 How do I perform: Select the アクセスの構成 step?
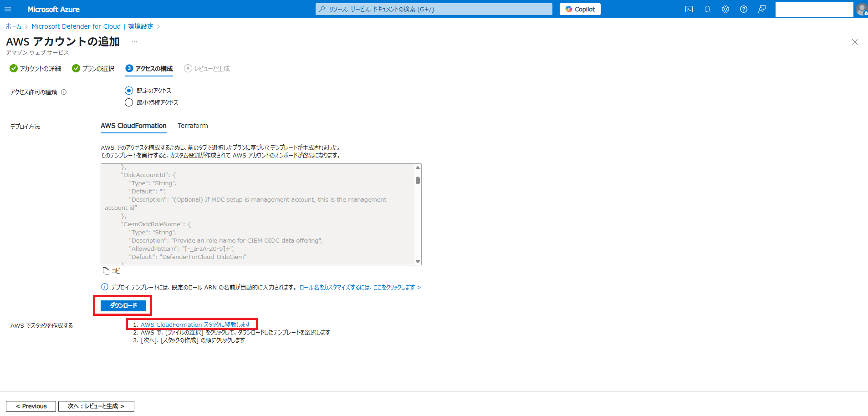pos(149,68)
